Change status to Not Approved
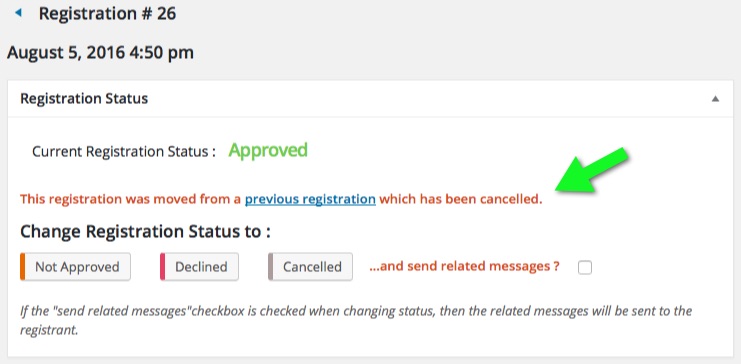Screen dimensions: 741x364 pos(75,267)
